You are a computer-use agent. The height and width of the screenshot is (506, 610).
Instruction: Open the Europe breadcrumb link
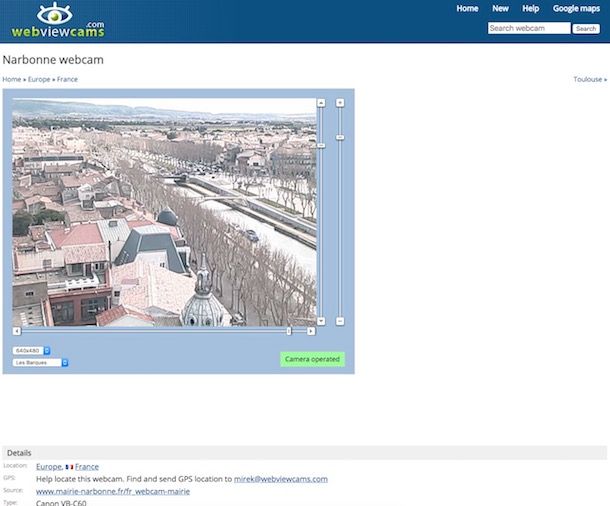click(x=39, y=79)
